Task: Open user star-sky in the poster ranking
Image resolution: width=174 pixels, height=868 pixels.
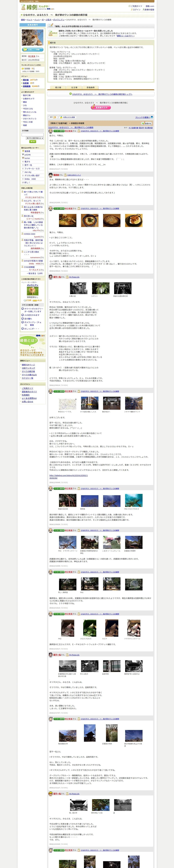Action: (28, 172)
